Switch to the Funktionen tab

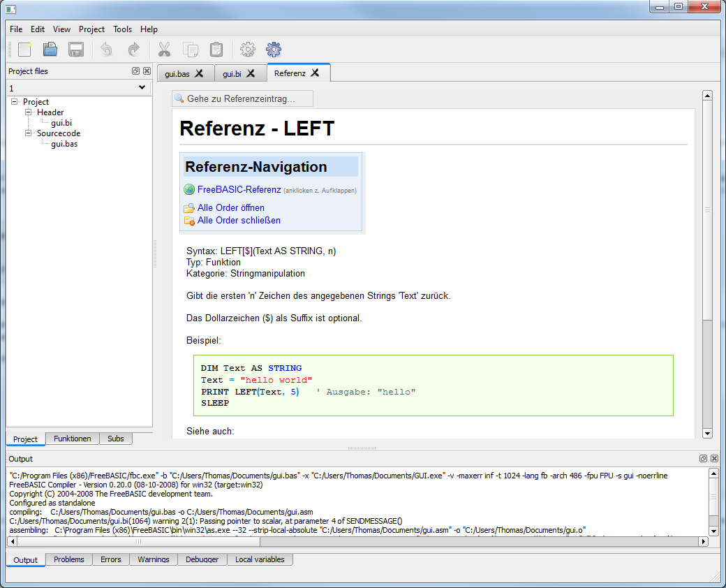tap(72, 439)
